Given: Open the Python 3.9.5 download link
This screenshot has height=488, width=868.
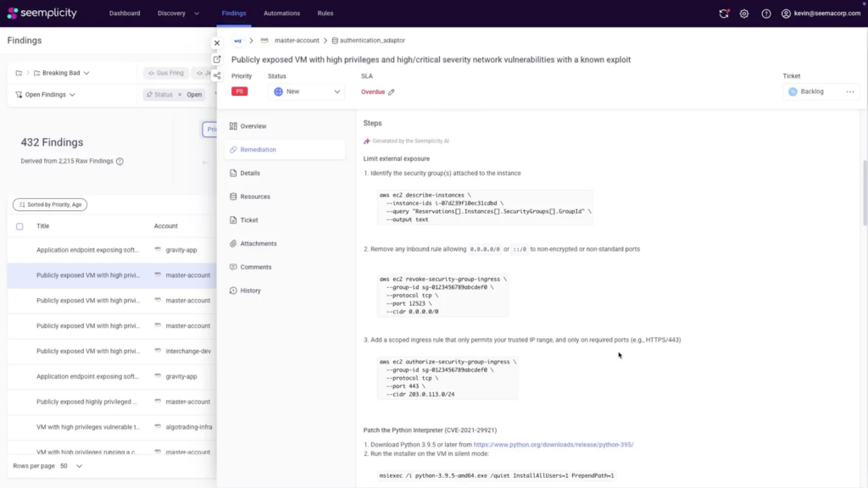Looking at the screenshot, I should (x=554, y=444).
